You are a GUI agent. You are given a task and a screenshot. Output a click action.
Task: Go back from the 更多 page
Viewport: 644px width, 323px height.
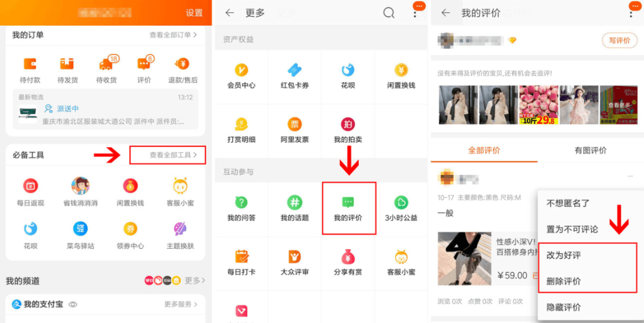(229, 13)
